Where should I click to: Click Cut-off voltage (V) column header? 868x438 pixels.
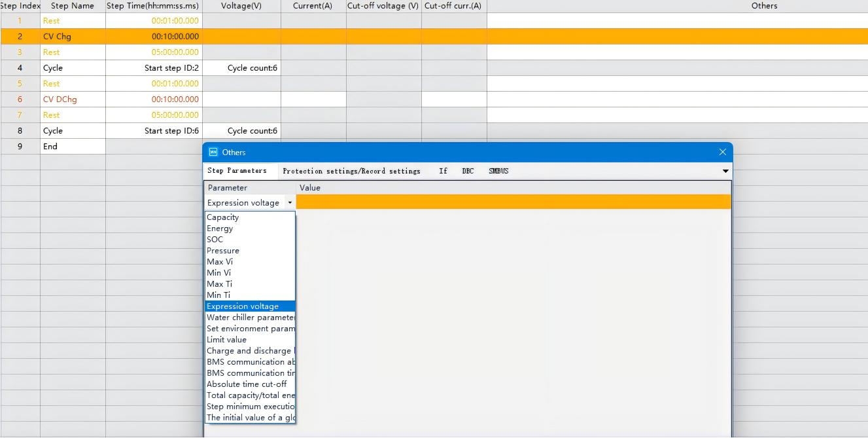[384, 6]
